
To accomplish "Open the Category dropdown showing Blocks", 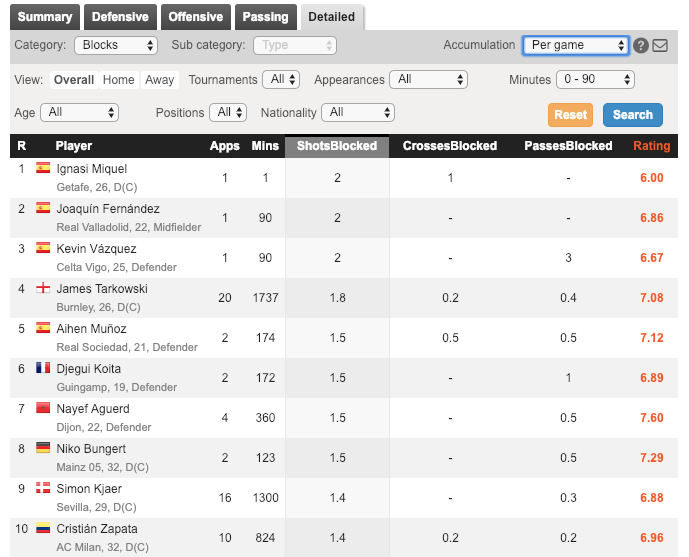I will (x=116, y=46).
